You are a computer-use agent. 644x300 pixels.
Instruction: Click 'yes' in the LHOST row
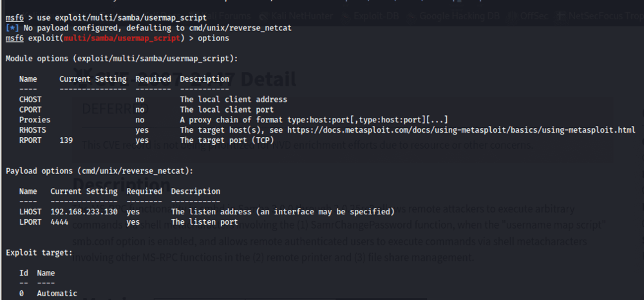[133, 212]
